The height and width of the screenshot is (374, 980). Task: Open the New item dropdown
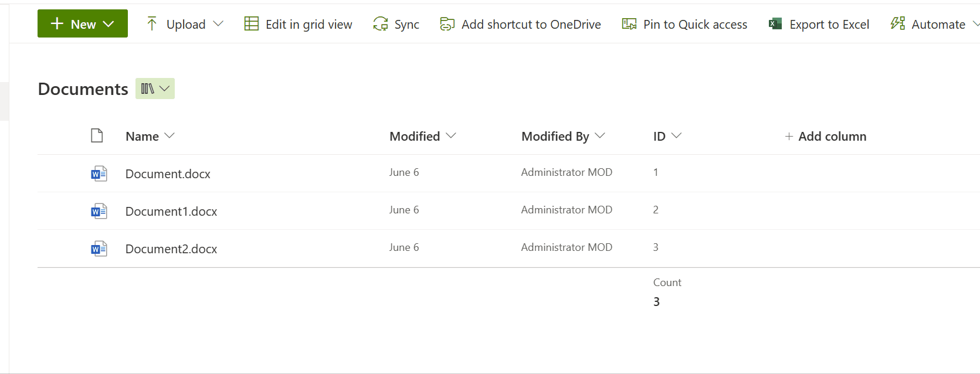[82, 23]
